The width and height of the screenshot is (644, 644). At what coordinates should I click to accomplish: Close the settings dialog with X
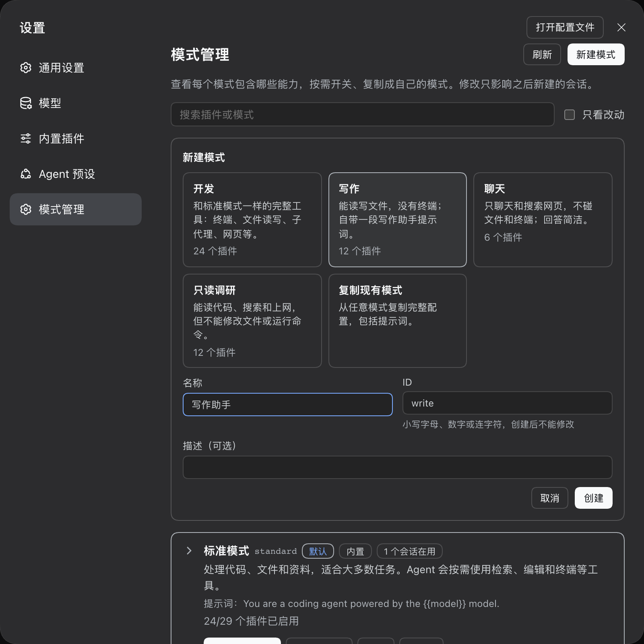621,27
